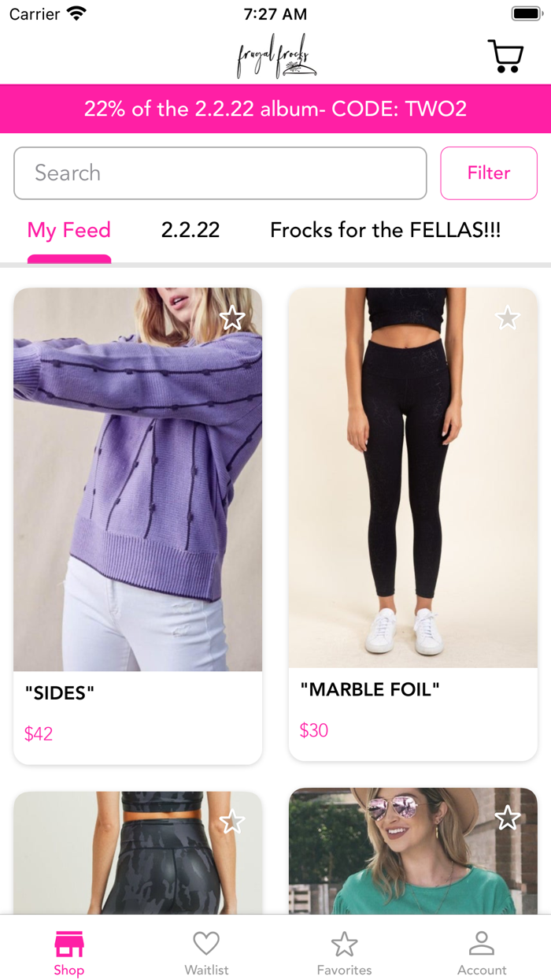551x980 pixels.
Task: Click the Search input field
Action: click(x=220, y=173)
